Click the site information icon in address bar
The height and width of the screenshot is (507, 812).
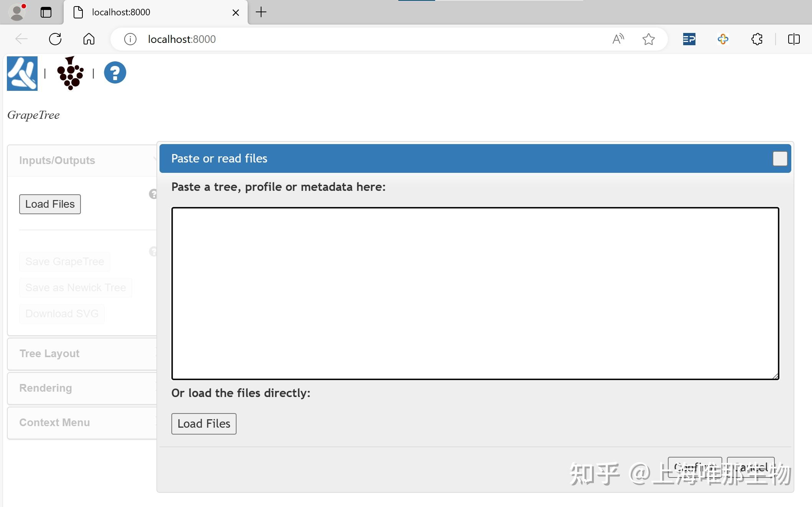tap(130, 39)
